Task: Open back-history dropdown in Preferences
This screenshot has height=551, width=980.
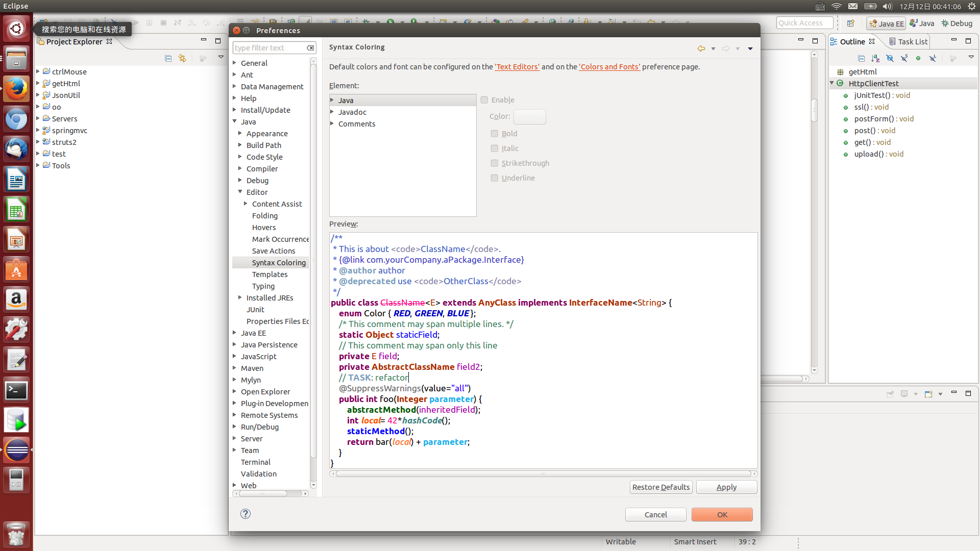Action: 713,49
